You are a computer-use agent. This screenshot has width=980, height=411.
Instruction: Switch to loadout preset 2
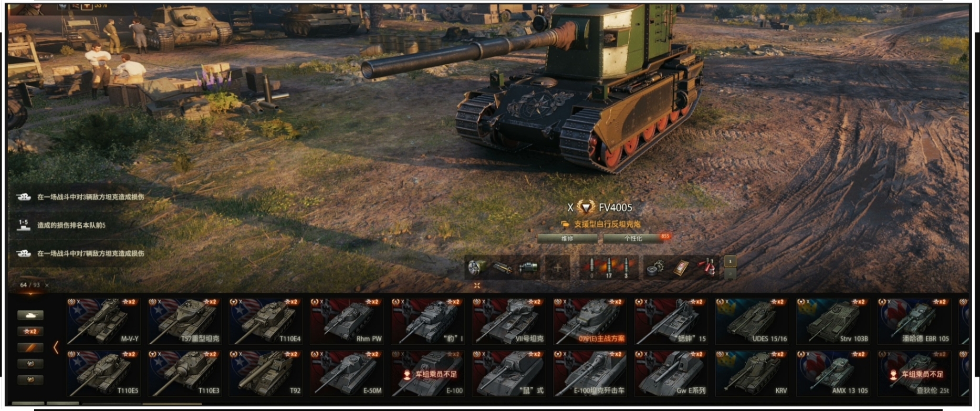tap(729, 273)
